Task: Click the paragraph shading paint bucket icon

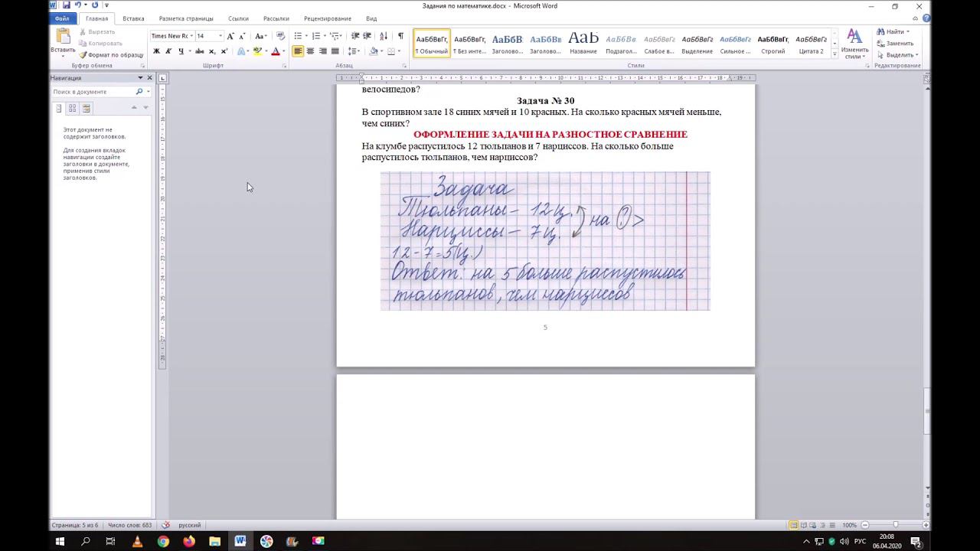Action: point(374,51)
